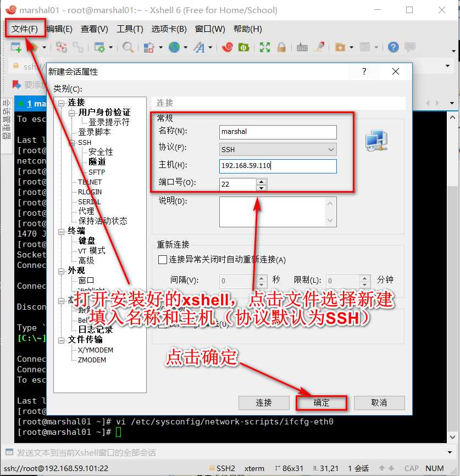Click the status bar up arrow icon
Viewport: 460px width, 476px height.
tap(382, 468)
